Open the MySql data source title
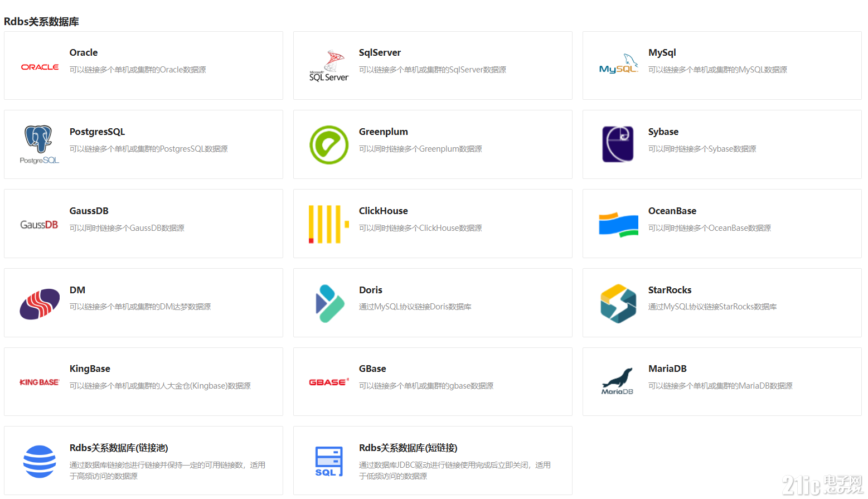 pyautogui.click(x=662, y=52)
